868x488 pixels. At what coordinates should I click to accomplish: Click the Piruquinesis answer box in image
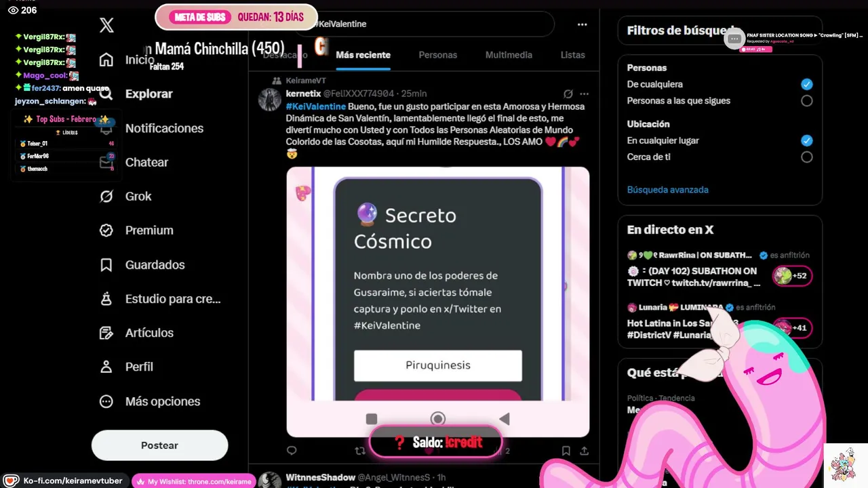pyautogui.click(x=437, y=365)
